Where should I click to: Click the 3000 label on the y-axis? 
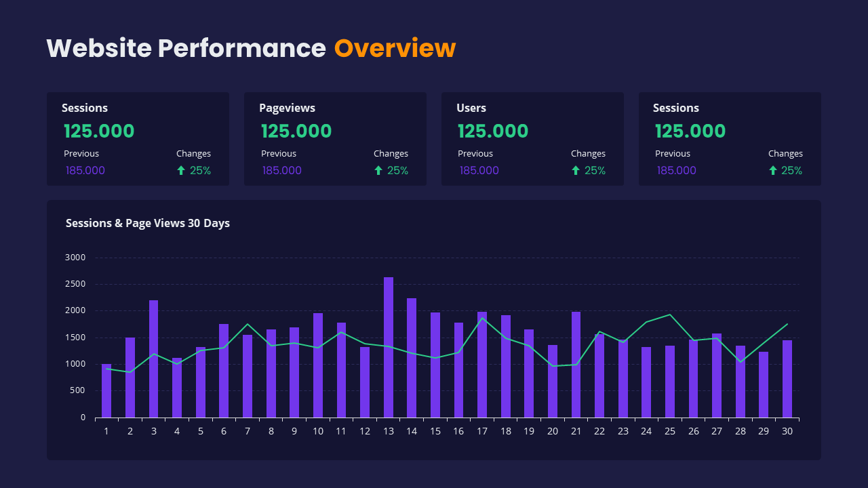[x=76, y=258]
